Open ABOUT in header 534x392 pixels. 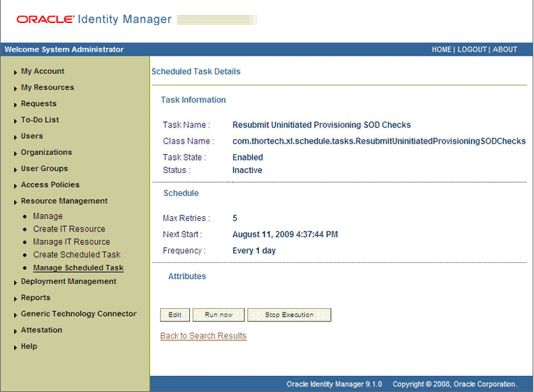point(505,50)
